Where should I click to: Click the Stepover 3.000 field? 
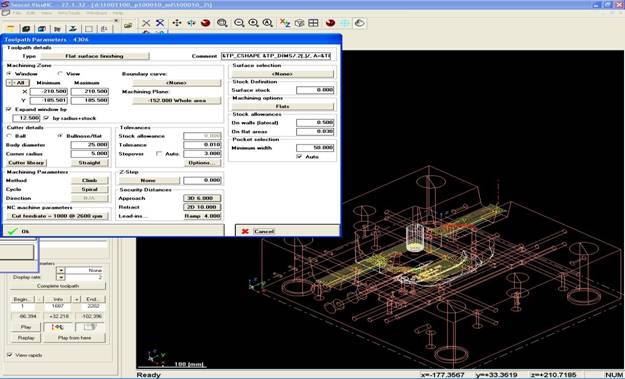[202, 153]
